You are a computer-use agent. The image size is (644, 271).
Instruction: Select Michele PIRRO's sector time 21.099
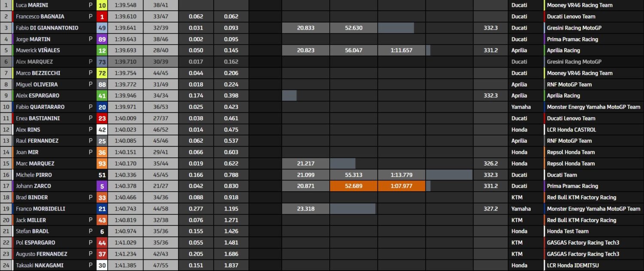pos(306,175)
